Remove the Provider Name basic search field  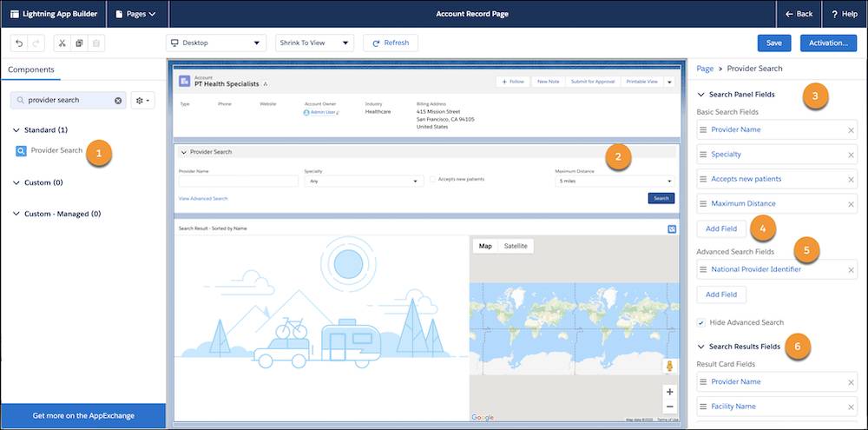coord(851,130)
